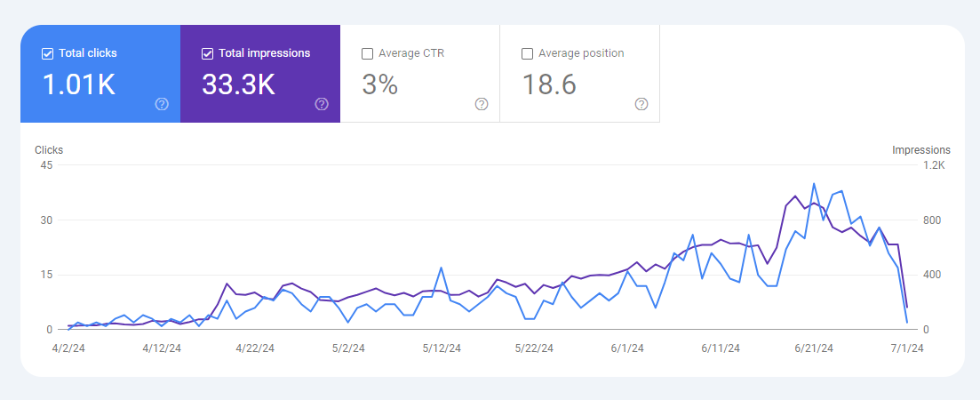Enable the Average position checkbox
This screenshot has width=980, height=400.
tap(528, 53)
